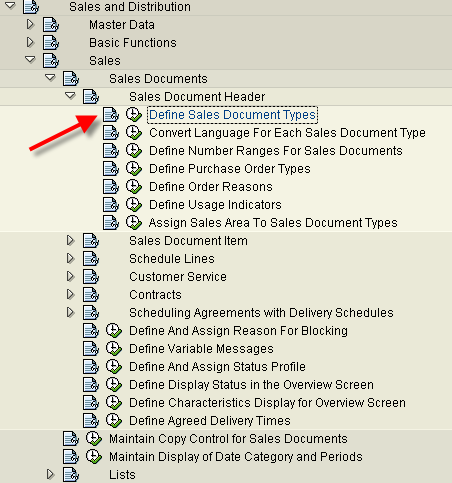This screenshot has height=483, width=452.
Task: Collapse the Sales Documents node
Action: point(50,78)
